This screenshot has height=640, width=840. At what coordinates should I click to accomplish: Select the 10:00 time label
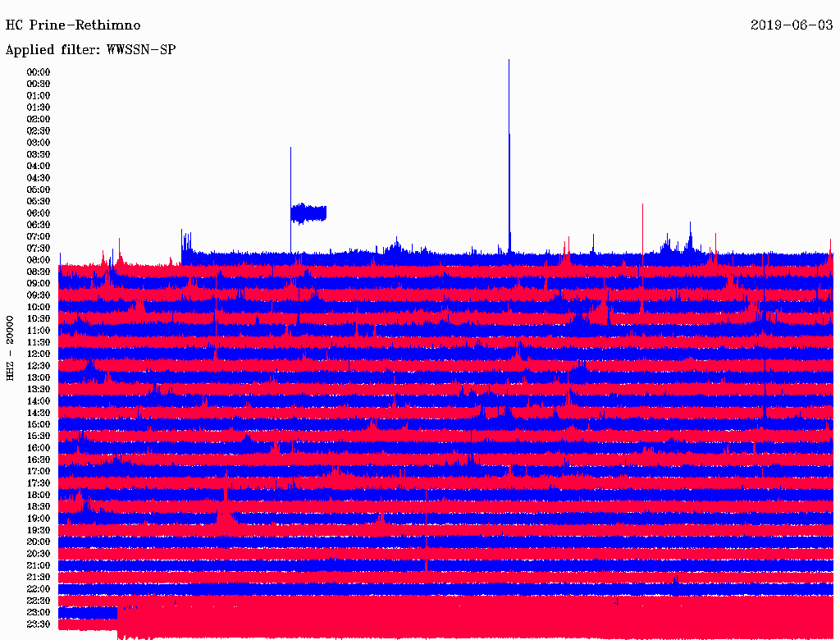click(38, 307)
